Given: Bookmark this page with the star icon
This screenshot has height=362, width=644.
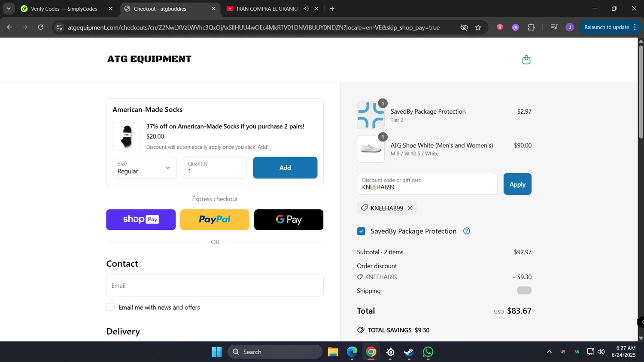Looking at the screenshot, I should click(x=478, y=27).
